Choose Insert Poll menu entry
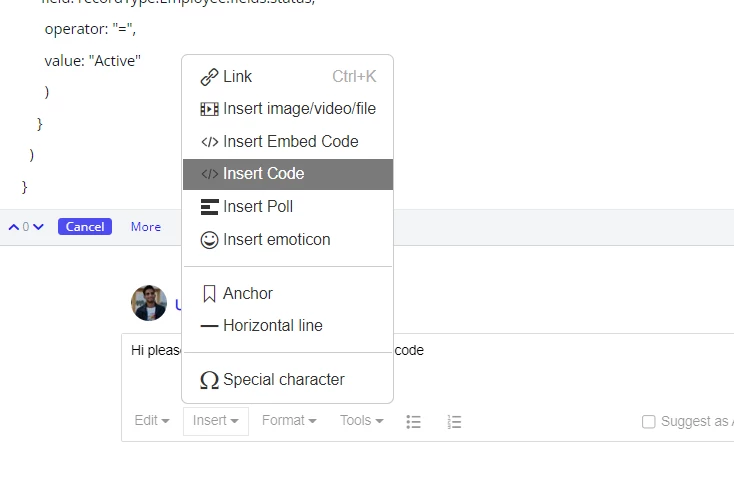Image resolution: width=734 pixels, height=490 pixels. point(288,206)
